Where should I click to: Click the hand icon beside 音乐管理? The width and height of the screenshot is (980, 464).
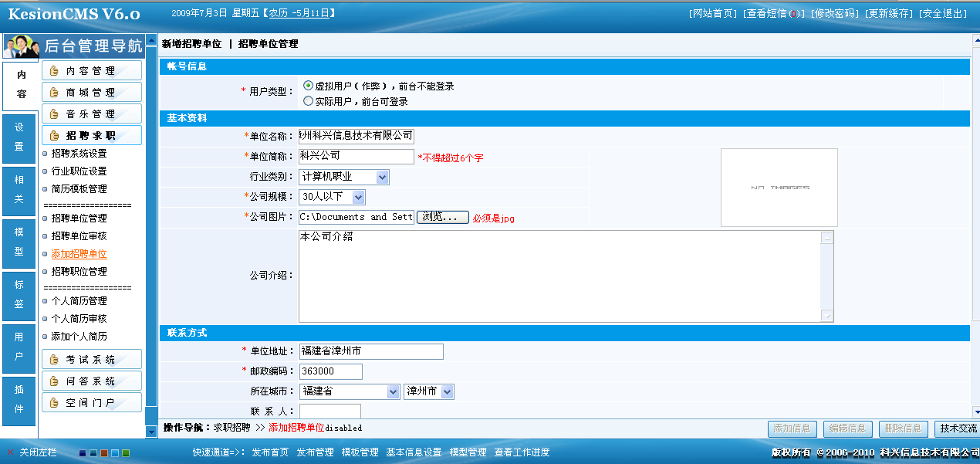tap(54, 114)
